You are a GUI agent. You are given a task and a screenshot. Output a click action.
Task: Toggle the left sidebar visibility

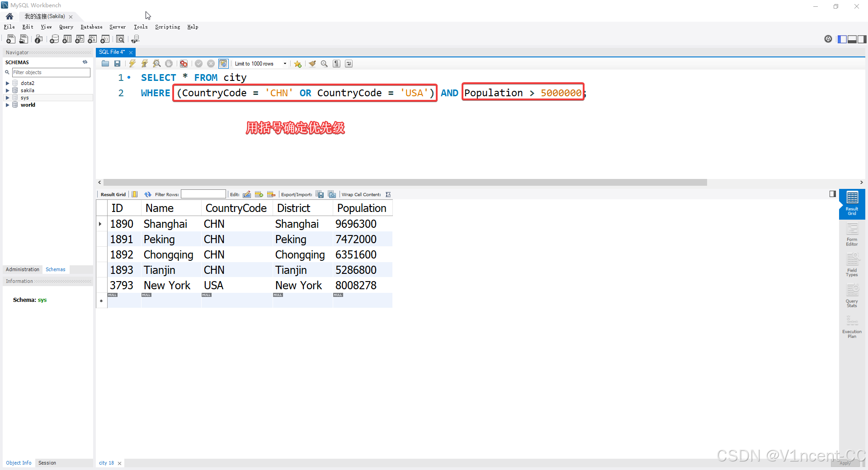pyautogui.click(x=842, y=39)
